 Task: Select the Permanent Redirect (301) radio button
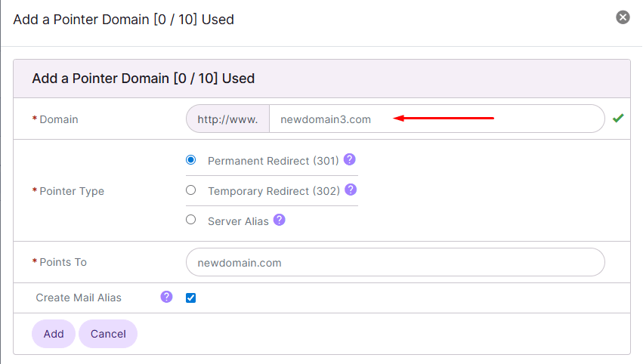tap(190, 160)
